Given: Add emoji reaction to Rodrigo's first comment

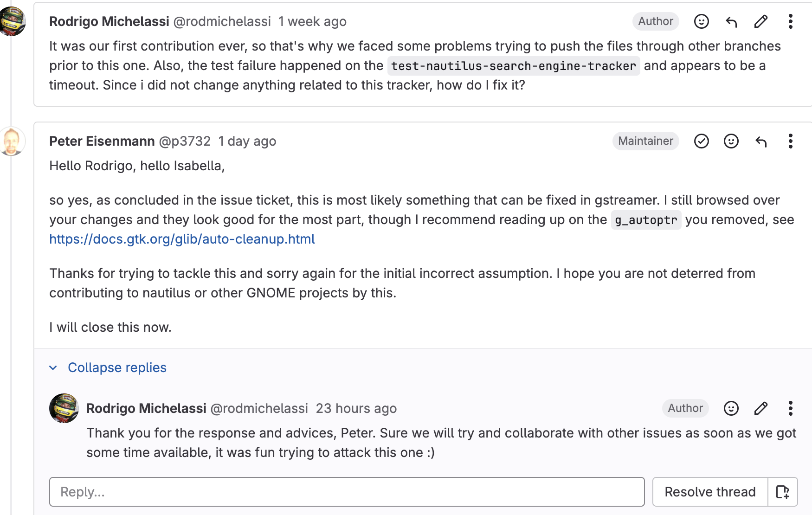Looking at the screenshot, I should (701, 21).
